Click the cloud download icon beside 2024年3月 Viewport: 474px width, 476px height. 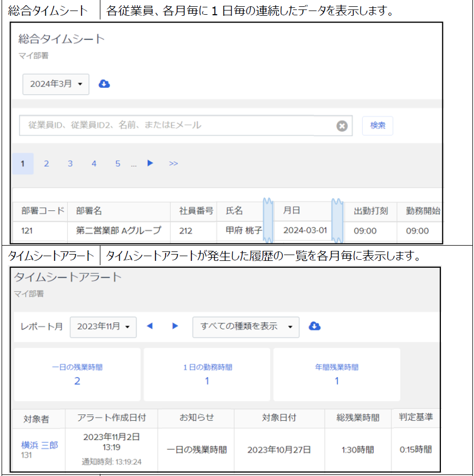105,84
